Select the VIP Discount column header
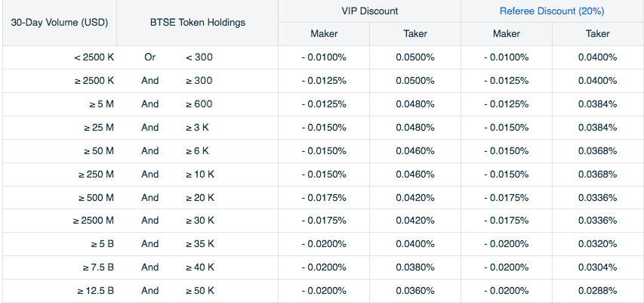Image resolution: width=644 pixels, height=303 pixels. (x=370, y=11)
